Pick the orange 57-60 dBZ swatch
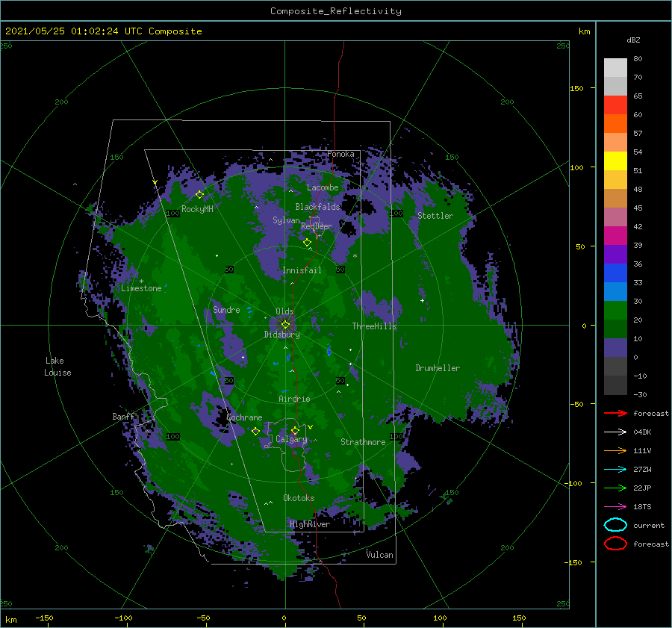 pyautogui.click(x=615, y=124)
